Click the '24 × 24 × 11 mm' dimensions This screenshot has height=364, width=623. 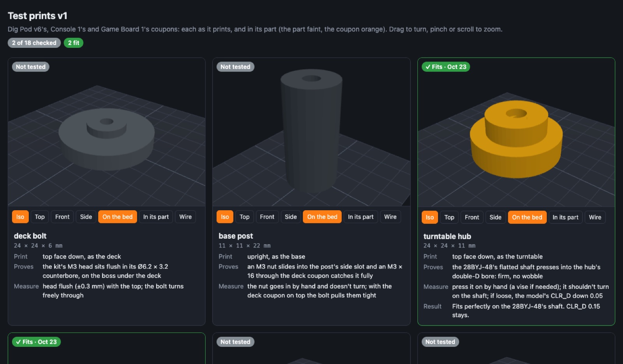[x=449, y=246]
